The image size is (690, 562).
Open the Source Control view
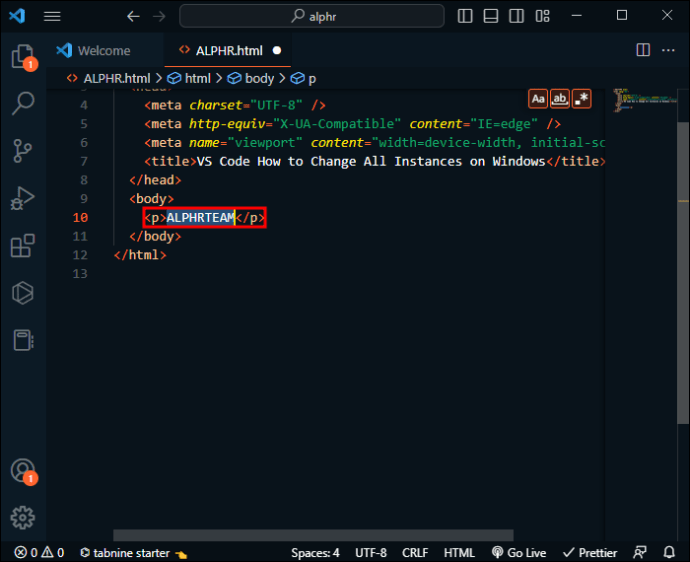tap(22, 151)
